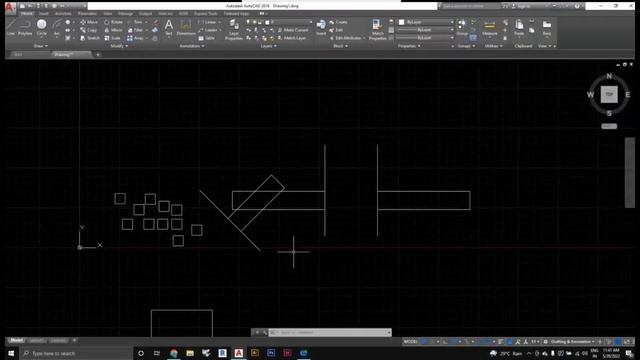Activate the Fillet command
640x360 pixels.
click(135, 30)
